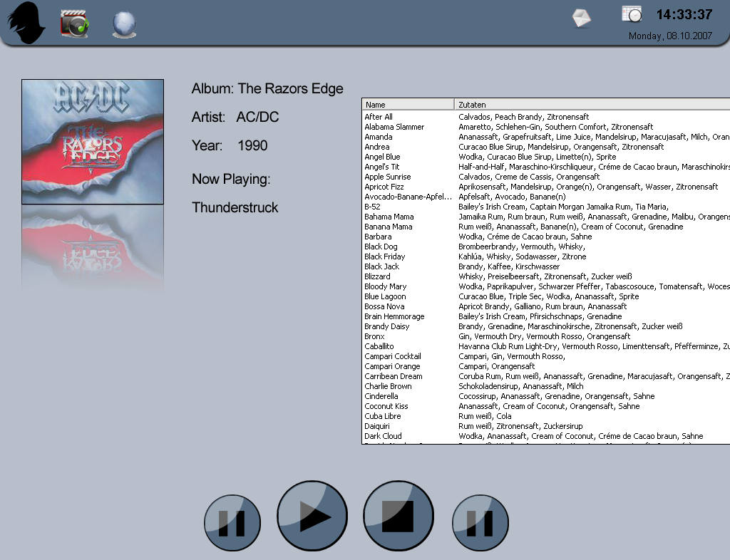The image size is (730, 560).
Task: Click the clock time 14:33:37
Action: 684,14
